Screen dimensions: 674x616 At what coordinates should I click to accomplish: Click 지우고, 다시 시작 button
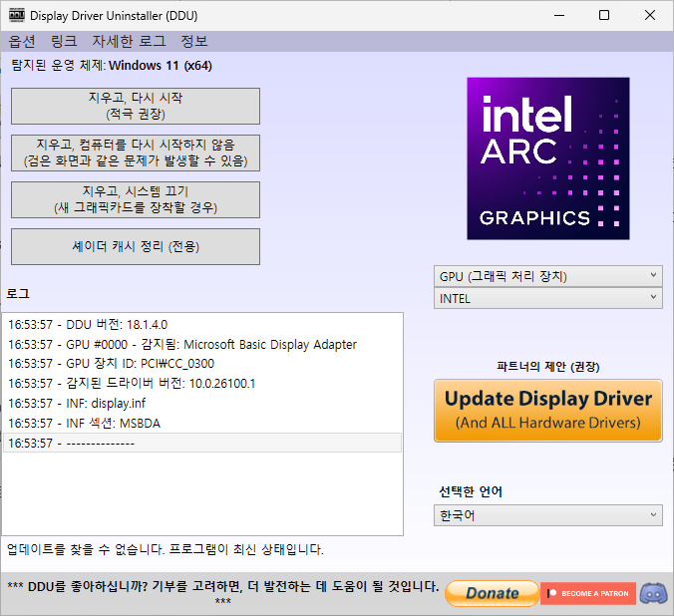point(135,106)
